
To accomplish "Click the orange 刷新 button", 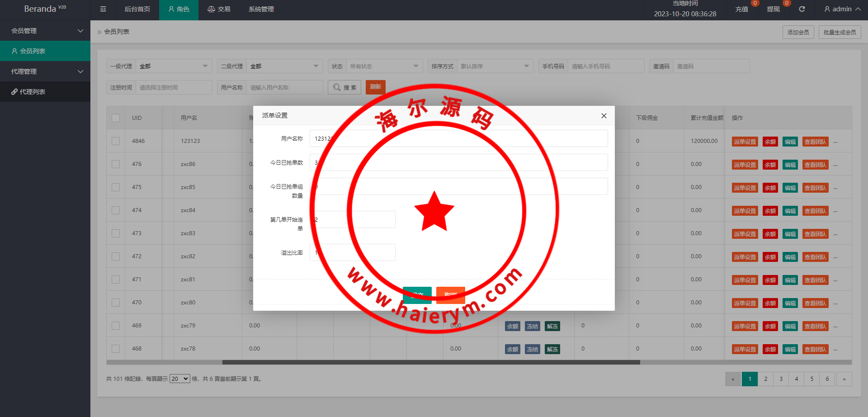I will pos(375,87).
